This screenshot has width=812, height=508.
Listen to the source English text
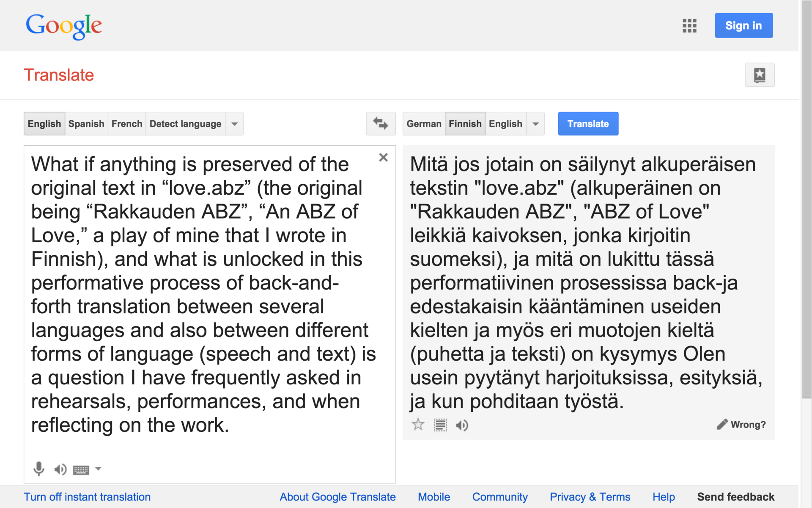click(60, 469)
